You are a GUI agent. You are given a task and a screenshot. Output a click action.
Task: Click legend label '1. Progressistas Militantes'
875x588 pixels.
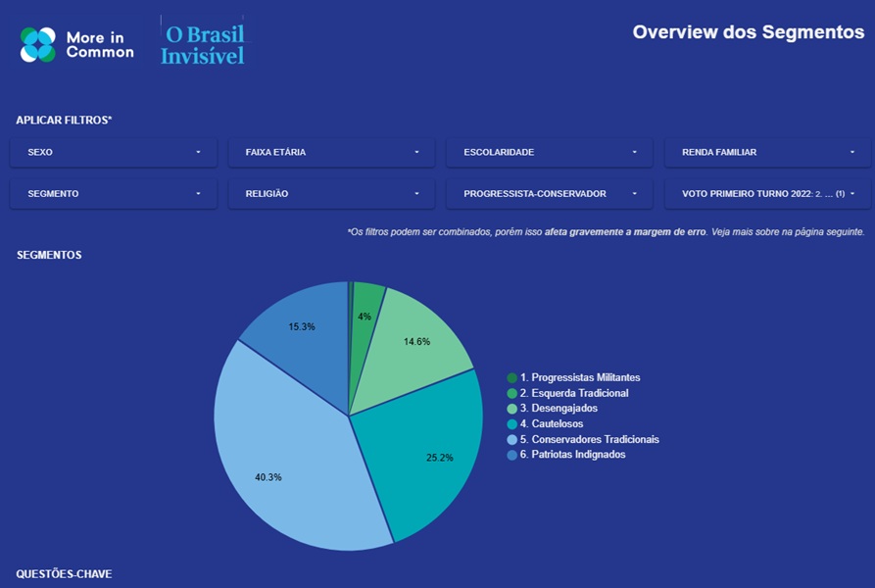[x=580, y=377]
